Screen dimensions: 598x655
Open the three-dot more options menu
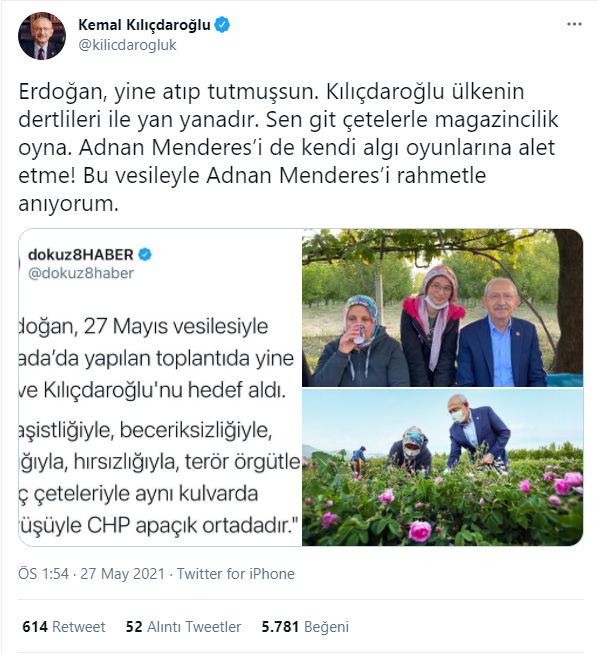pos(574,24)
